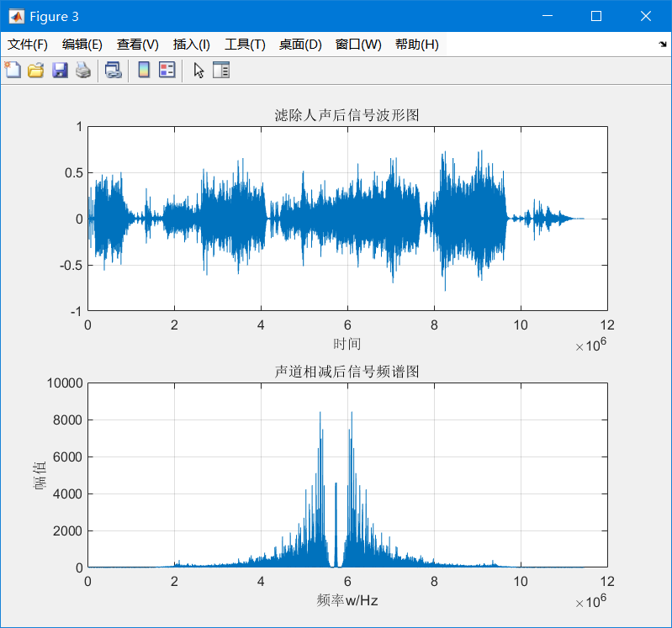Click the Insert Colorbar icon
Screen dimensions: 672x628
(144, 70)
